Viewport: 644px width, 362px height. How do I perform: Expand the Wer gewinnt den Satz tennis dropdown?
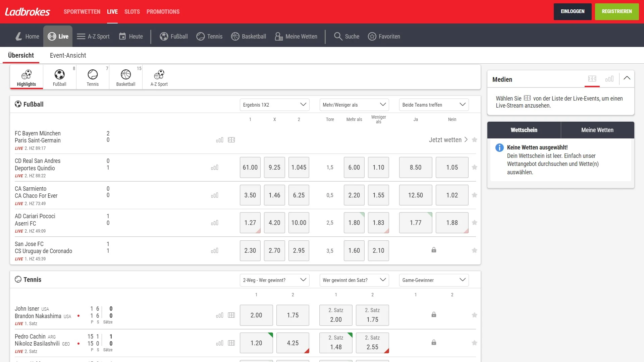[x=354, y=280]
